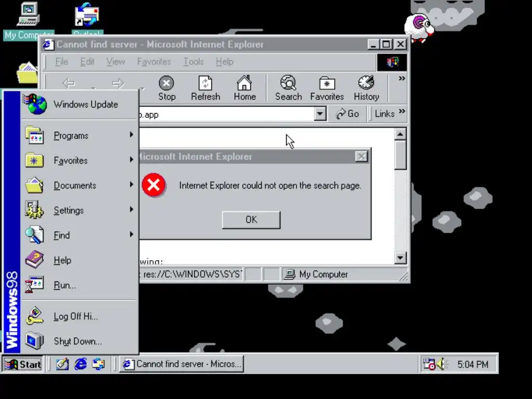Click the Task Scheduler tray icon
The height and width of the screenshot is (399, 532).
coord(429,364)
